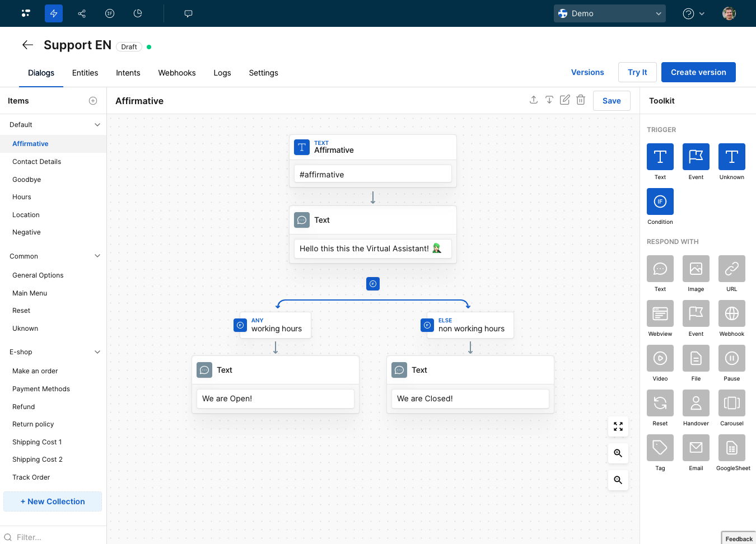Click the Filter input field
Image resolution: width=756 pixels, height=544 pixels.
(x=56, y=537)
